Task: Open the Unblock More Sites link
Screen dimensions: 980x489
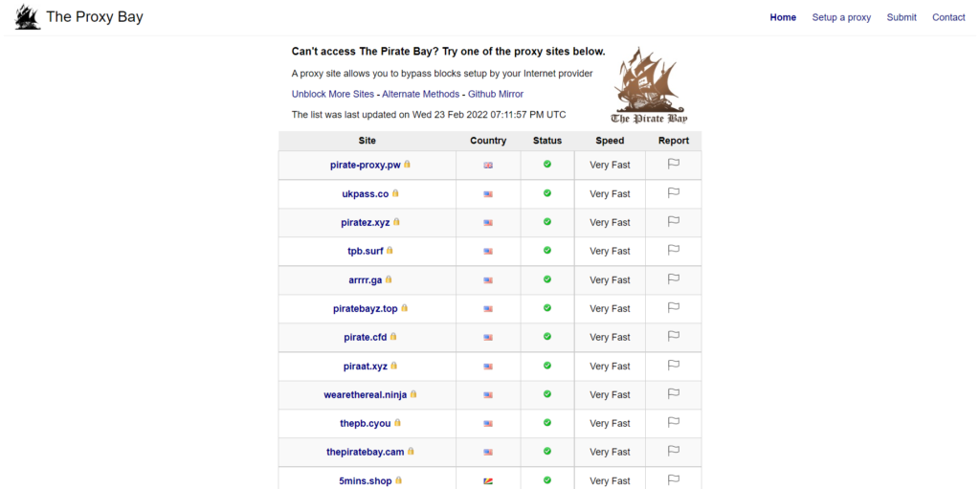Action: pos(332,94)
